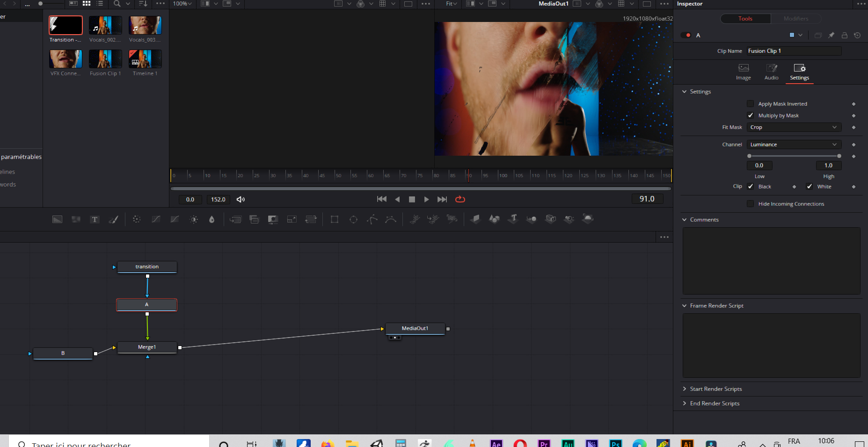Switch to the Image tab in Inspector
This screenshot has height=447, width=868.
(x=743, y=72)
